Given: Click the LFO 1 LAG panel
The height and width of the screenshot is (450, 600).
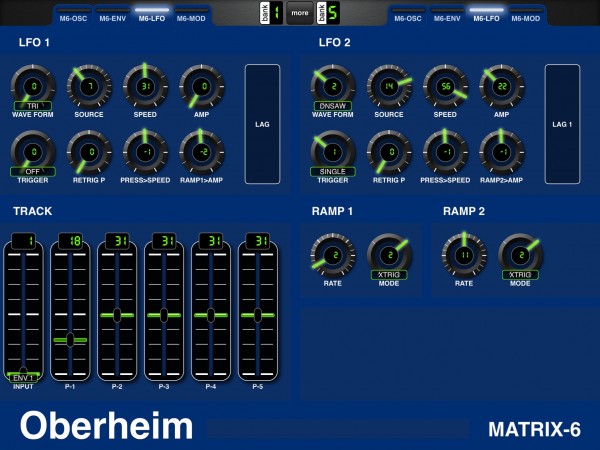Looking at the screenshot, I should 262,124.
